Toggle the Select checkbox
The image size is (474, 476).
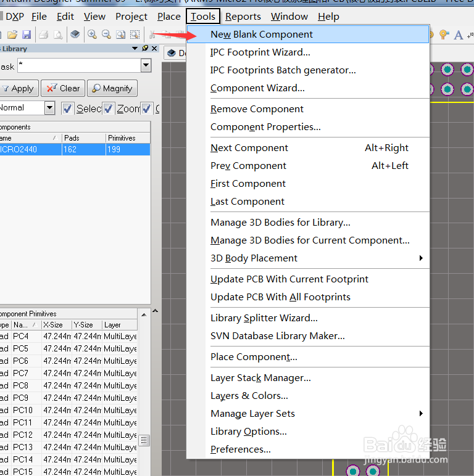pos(67,109)
